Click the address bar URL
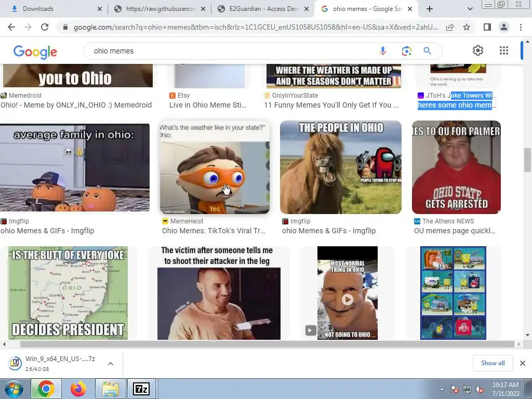532x399 pixels. coord(255,27)
